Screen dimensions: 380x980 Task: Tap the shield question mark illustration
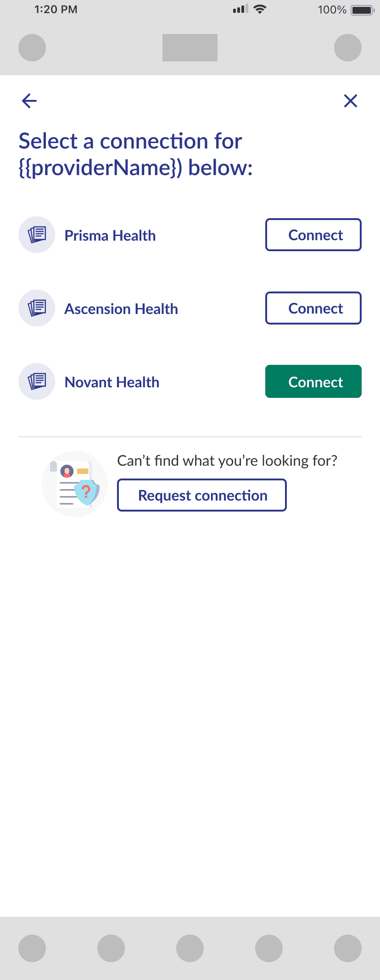coord(75,484)
